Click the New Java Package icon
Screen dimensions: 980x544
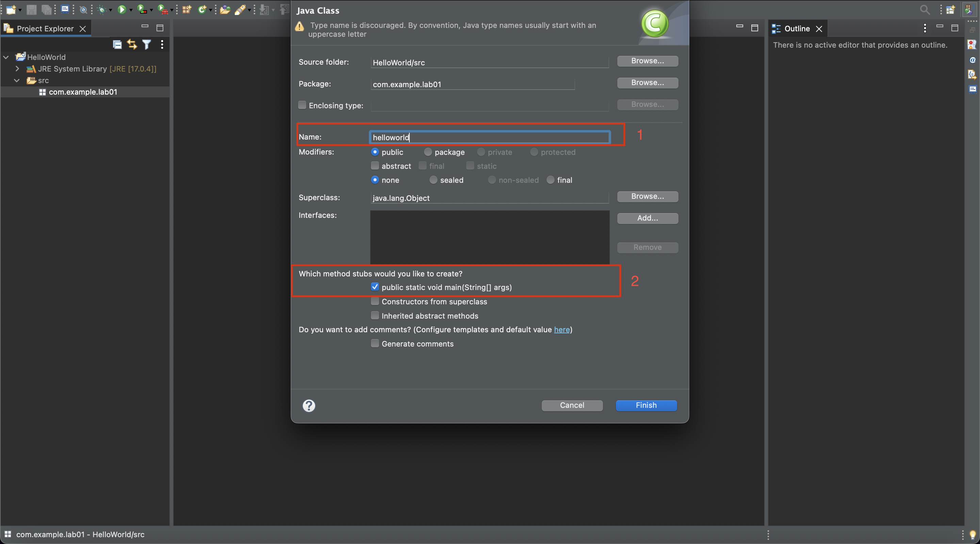click(x=186, y=10)
